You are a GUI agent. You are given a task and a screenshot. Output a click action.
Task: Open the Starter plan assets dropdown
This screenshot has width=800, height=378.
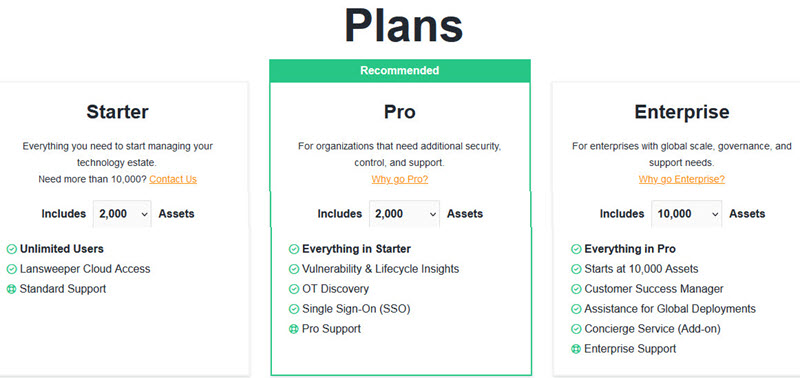122,214
